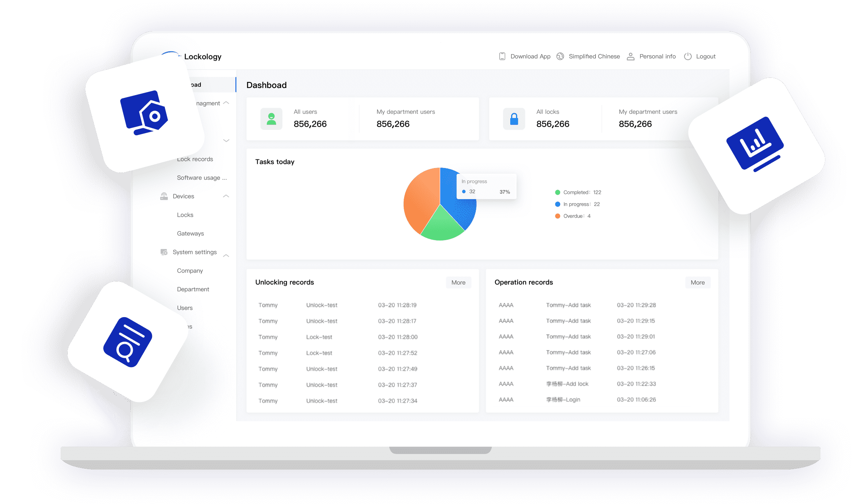Click the Logout power icon
Screen dimensions: 868x504
(x=688, y=57)
